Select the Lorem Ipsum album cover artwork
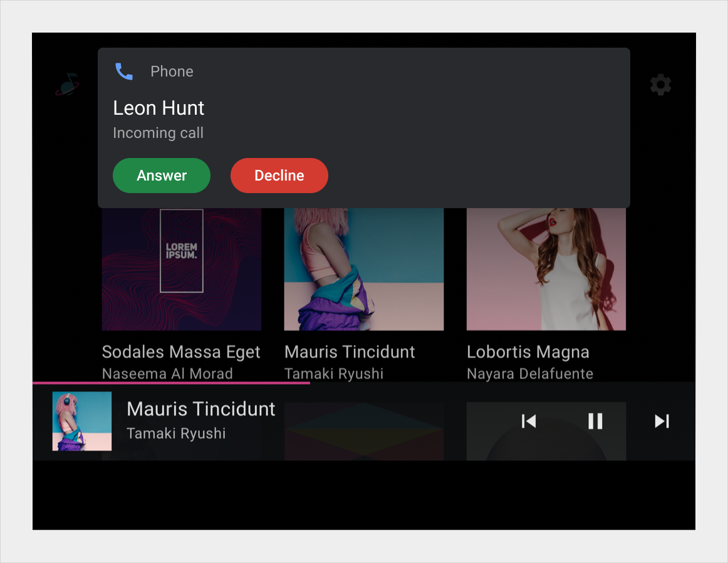728x563 pixels. pyautogui.click(x=181, y=268)
